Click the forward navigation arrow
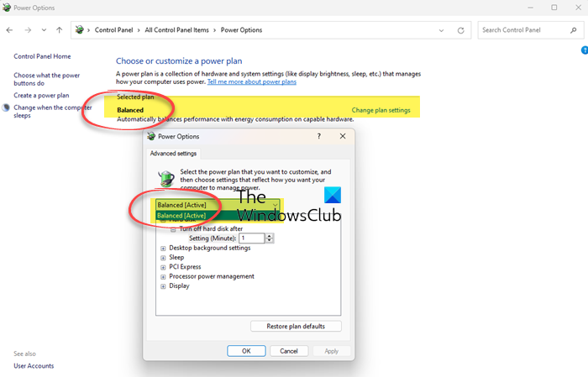Image resolution: width=588 pixels, height=377 pixels. click(28, 30)
